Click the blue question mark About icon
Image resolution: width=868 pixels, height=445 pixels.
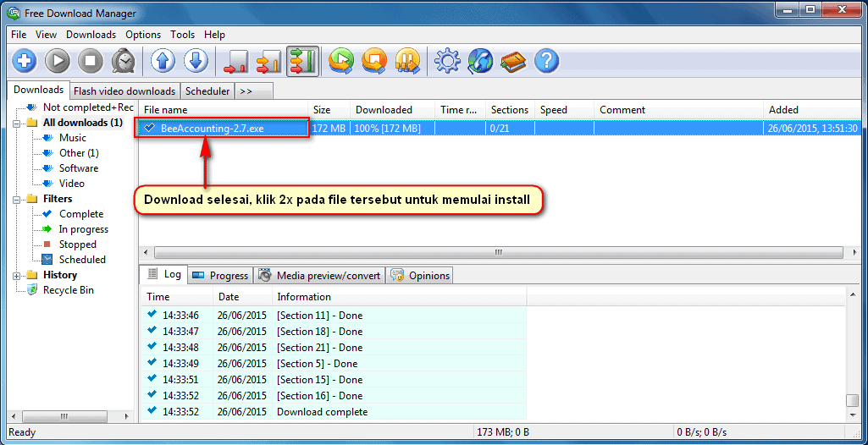point(546,61)
